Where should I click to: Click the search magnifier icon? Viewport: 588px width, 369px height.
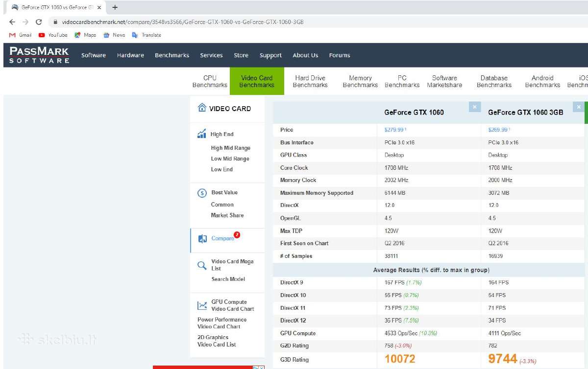click(x=202, y=266)
